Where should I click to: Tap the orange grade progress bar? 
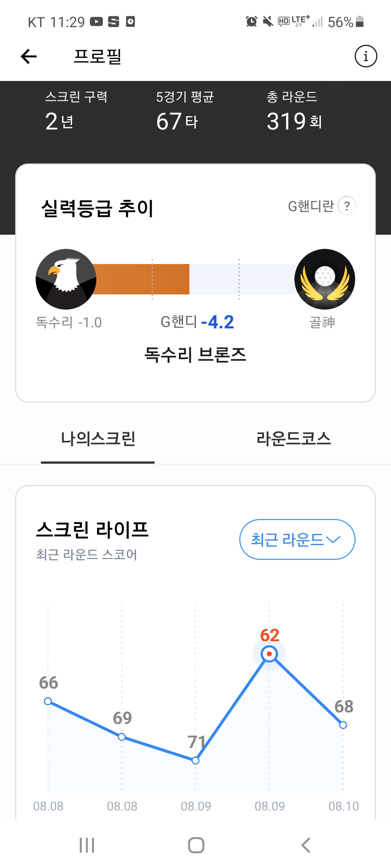142,279
